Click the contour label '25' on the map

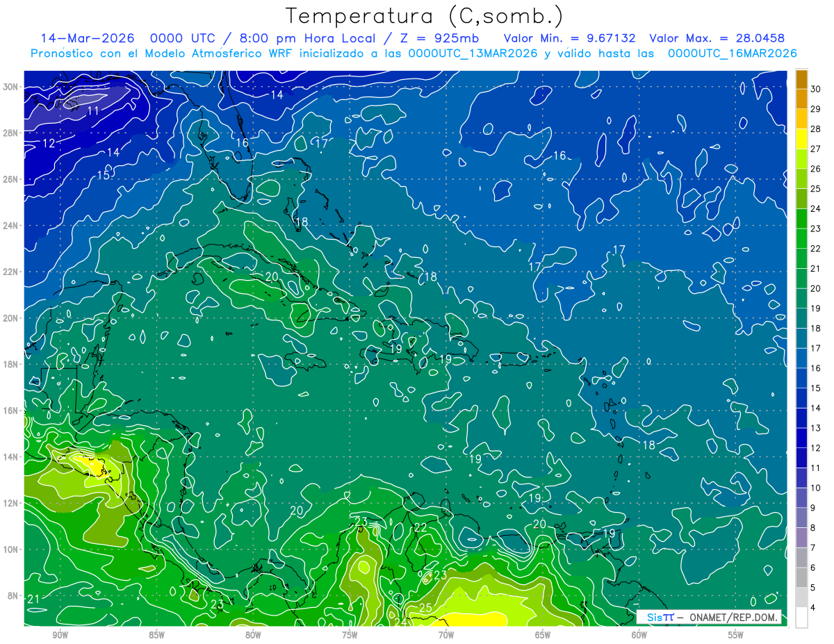(x=425, y=608)
